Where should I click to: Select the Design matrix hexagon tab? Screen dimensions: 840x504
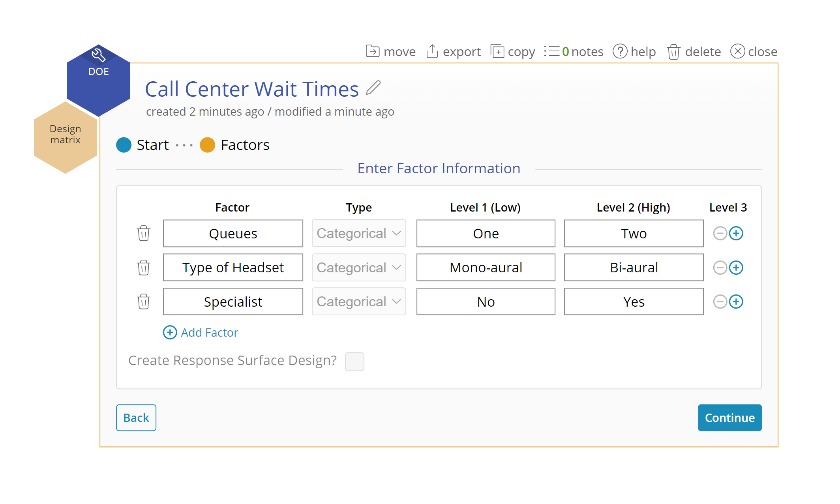click(66, 135)
